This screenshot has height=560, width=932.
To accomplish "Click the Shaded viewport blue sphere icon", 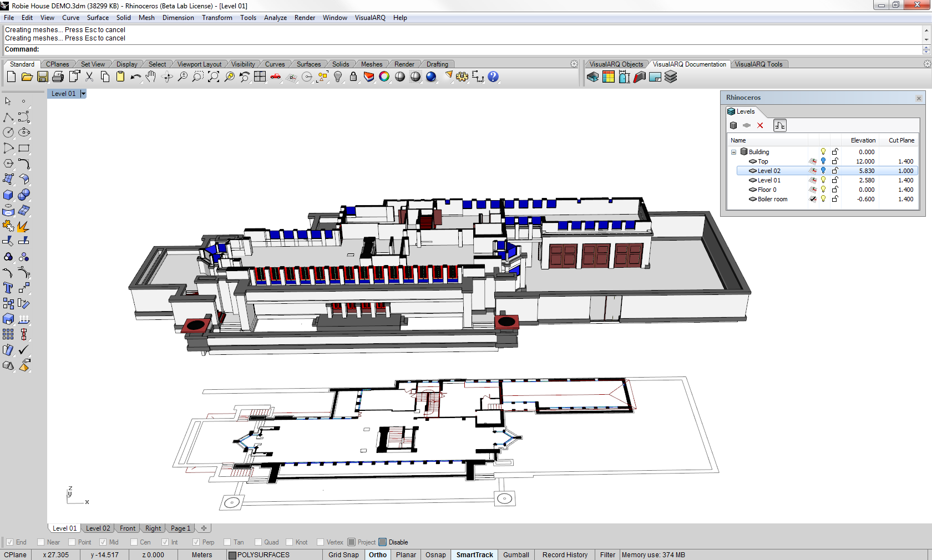I will [431, 77].
